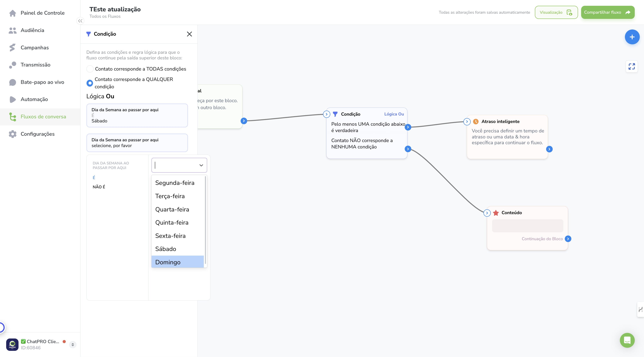This screenshot has height=357, width=644.
Task: Click the blue plus add-block button
Action: (x=632, y=37)
